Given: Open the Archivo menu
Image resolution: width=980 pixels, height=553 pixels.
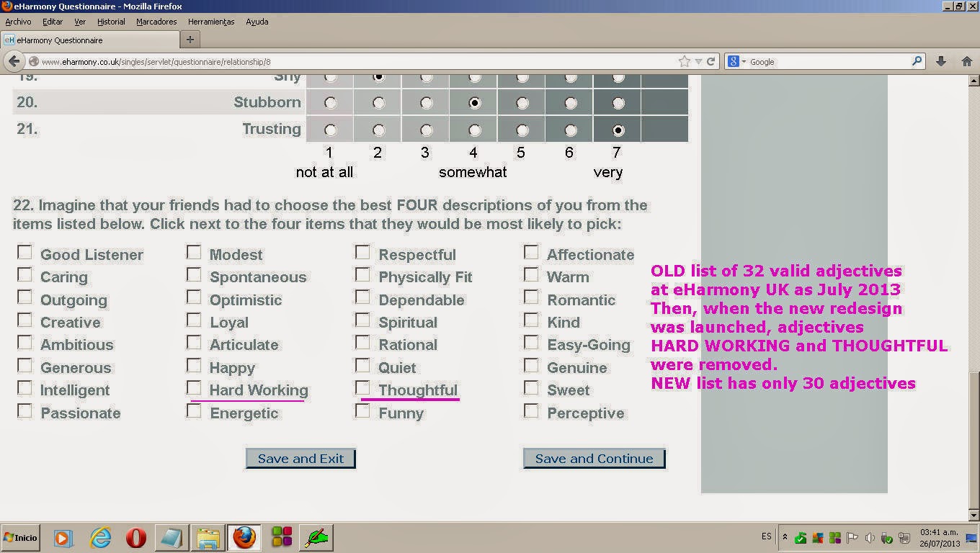Looking at the screenshot, I should pos(18,22).
